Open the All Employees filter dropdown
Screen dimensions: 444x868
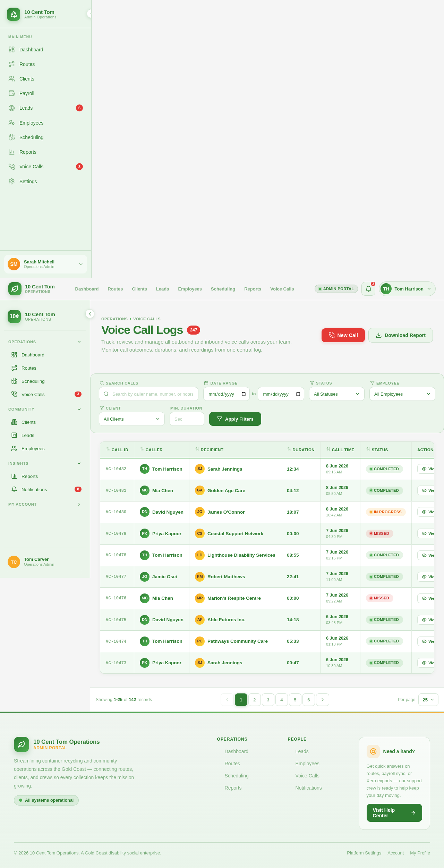[402, 394]
